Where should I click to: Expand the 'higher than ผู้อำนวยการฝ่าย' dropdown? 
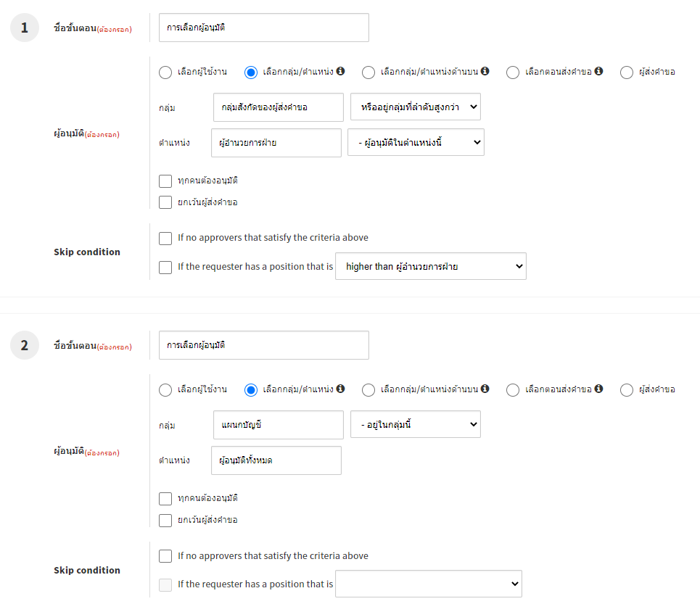tap(430, 266)
